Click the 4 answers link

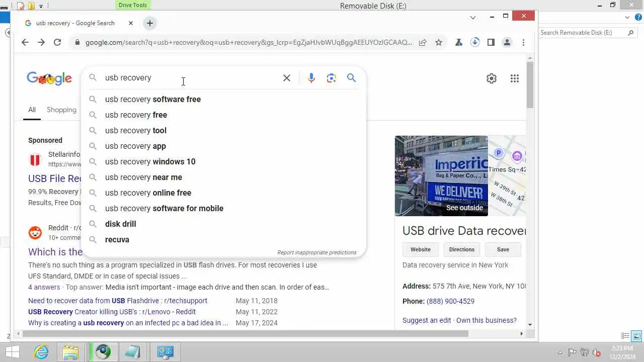pos(44,287)
